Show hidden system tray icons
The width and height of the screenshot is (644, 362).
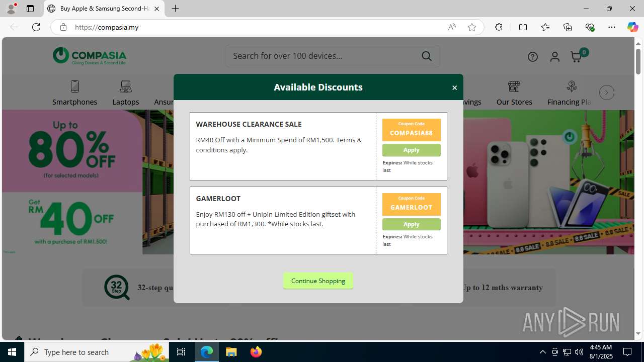tap(542, 352)
